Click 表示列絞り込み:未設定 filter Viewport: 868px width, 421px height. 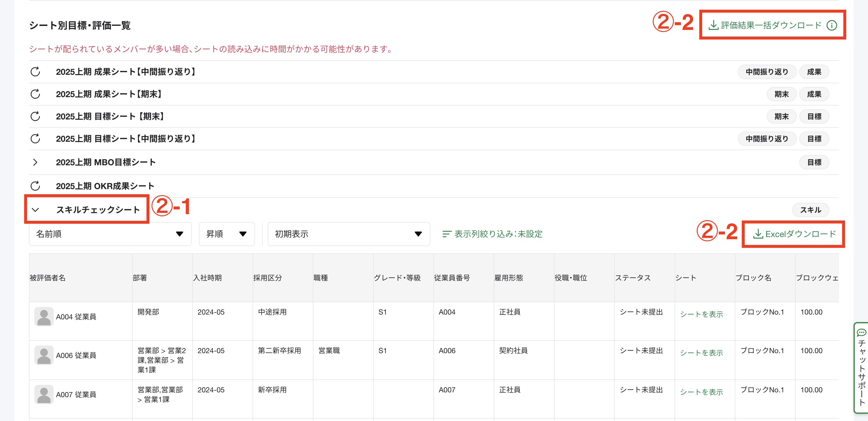click(492, 234)
